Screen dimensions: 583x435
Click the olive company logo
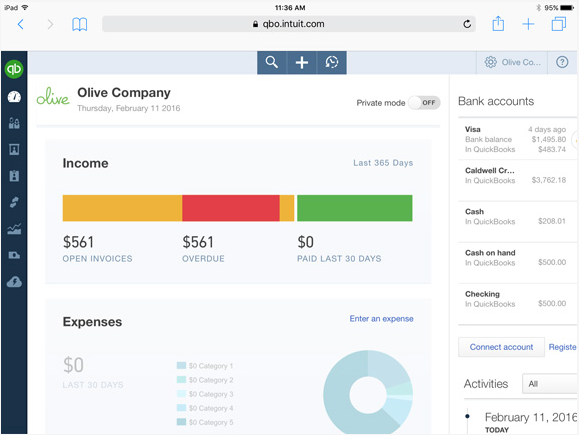52,97
